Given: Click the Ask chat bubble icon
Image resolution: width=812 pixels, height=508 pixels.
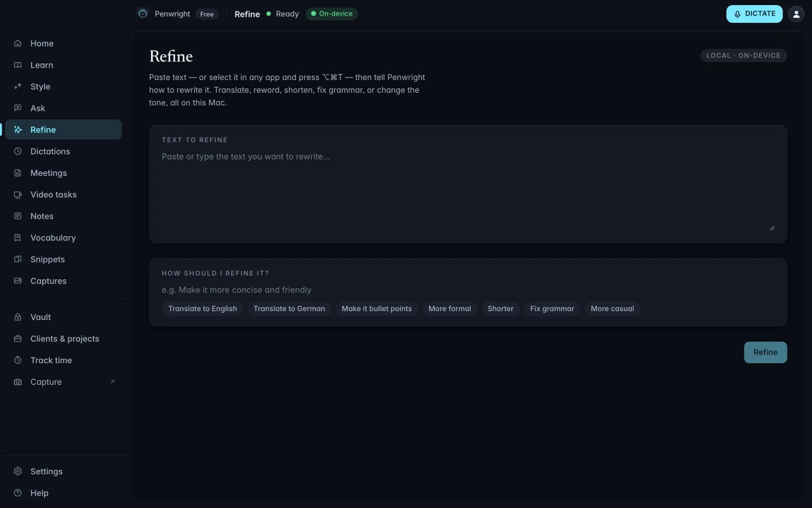Looking at the screenshot, I should (x=18, y=108).
